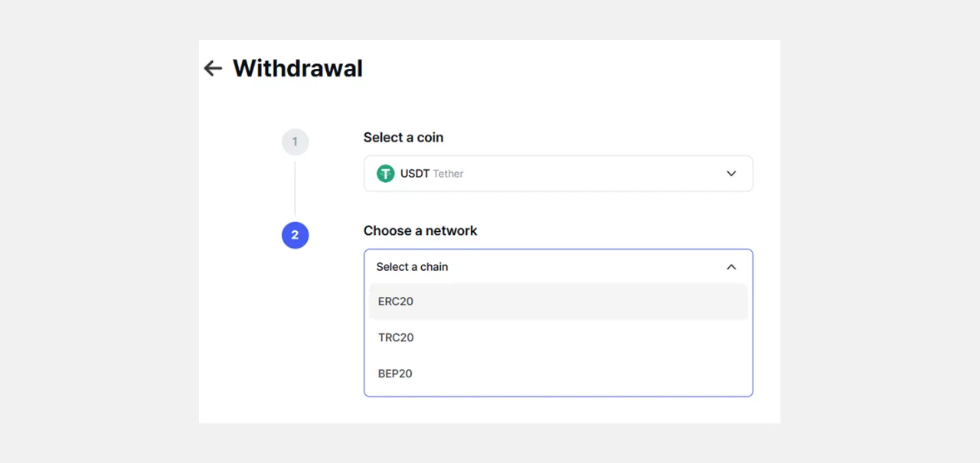The height and width of the screenshot is (463, 980).
Task: Click the gray Tether coin name text
Action: coord(449,174)
